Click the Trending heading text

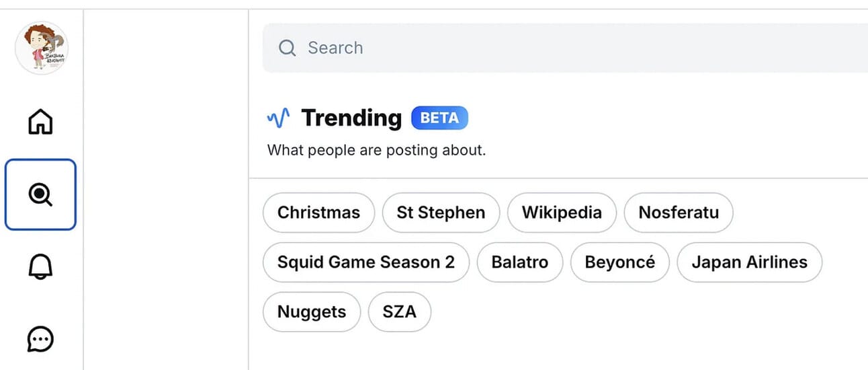(351, 118)
